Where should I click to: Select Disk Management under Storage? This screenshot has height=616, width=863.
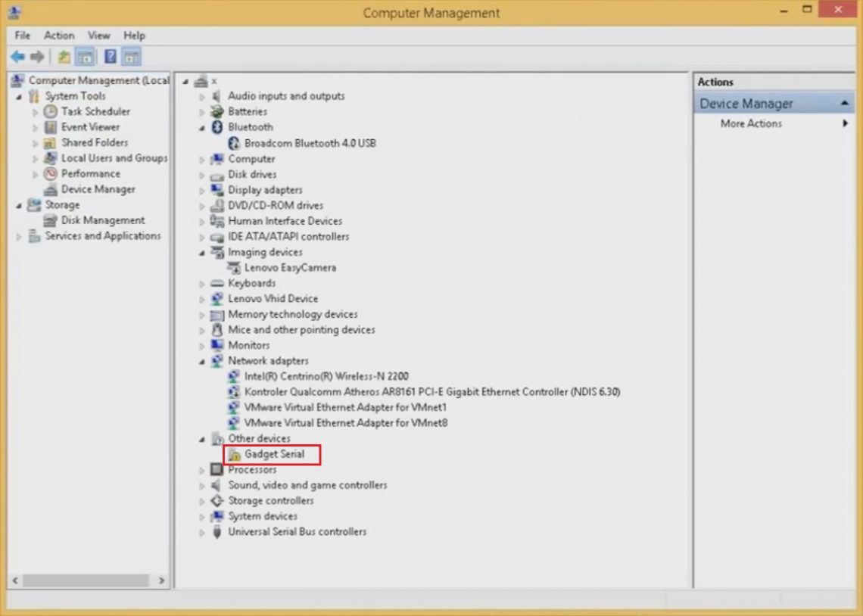coord(104,220)
